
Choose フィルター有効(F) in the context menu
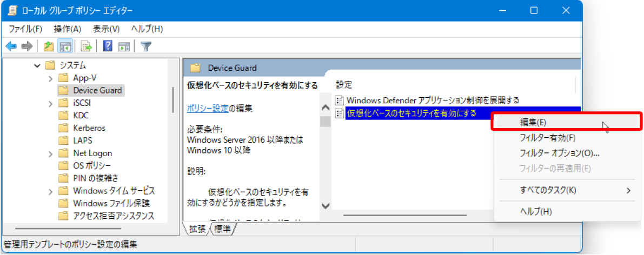pos(567,138)
